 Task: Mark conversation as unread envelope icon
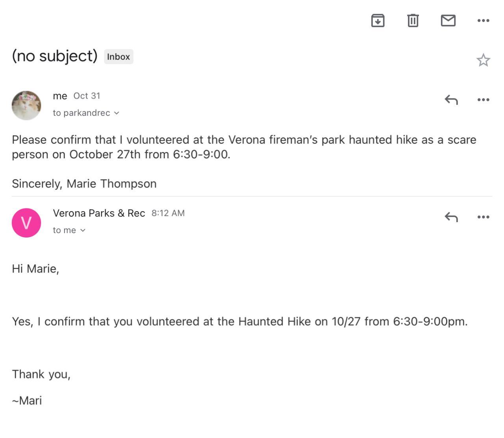coord(448,20)
